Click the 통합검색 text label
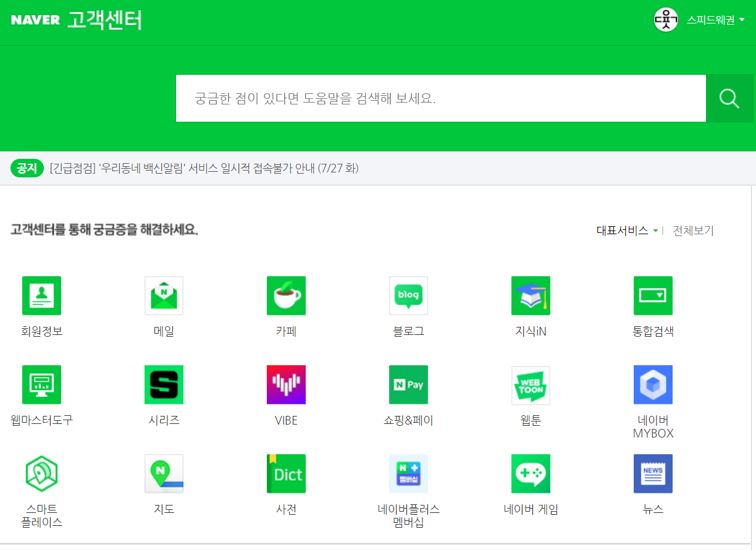 pyautogui.click(x=653, y=331)
